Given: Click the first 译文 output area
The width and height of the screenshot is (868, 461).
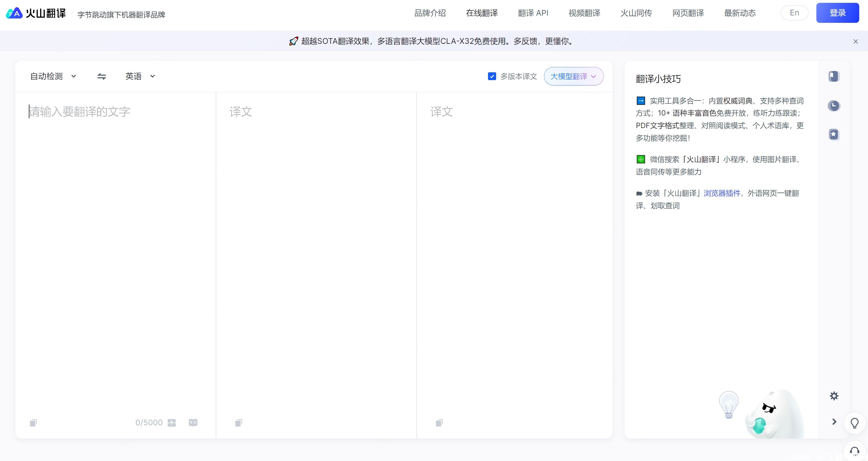Looking at the screenshot, I should click(x=316, y=253).
